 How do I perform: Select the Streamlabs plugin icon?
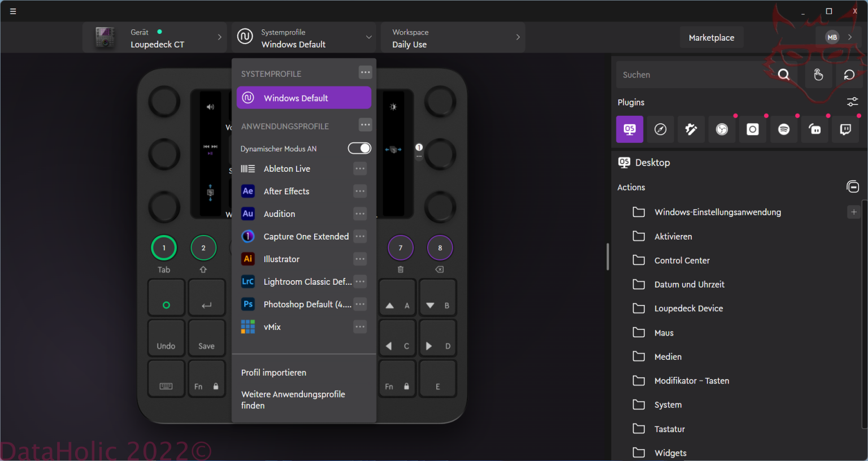pyautogui.click(x=815, y=129)
